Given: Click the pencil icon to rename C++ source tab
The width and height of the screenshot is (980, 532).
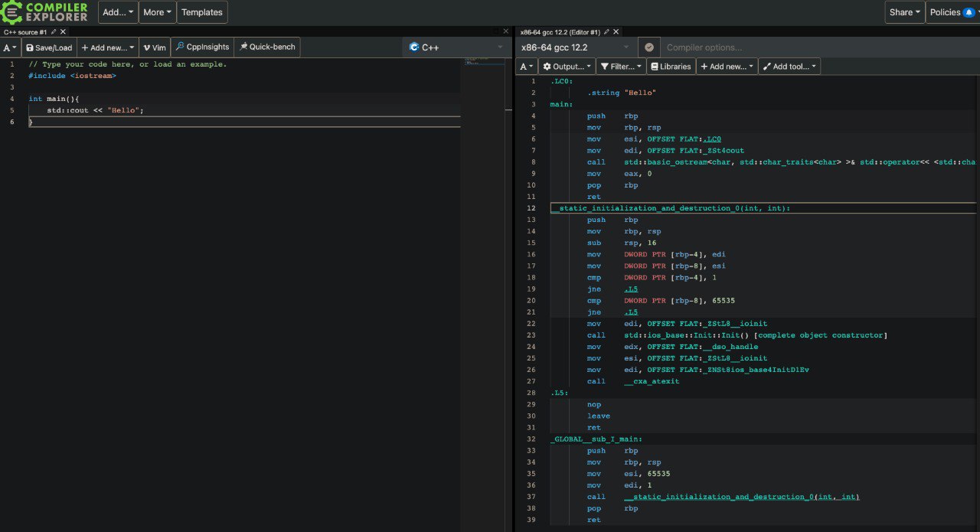Looking at the screenshot, I should tap(54, 32).
